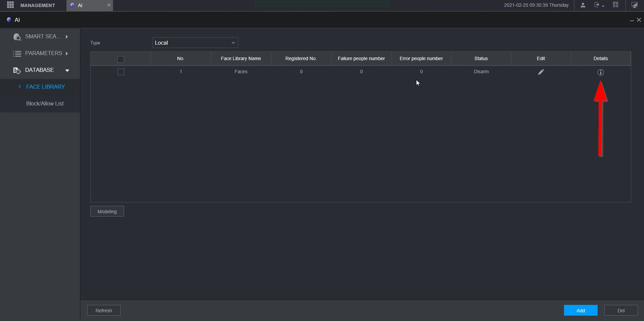Tick the select-all checkbox in table header
The image size is (644, 321).
[x=121, y=59]
